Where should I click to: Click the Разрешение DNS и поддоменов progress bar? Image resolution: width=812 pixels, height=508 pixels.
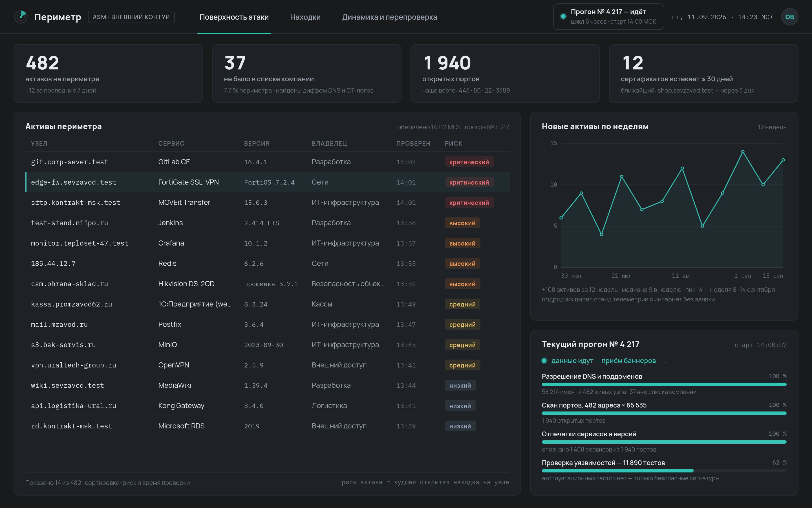(x=664, y=384)
